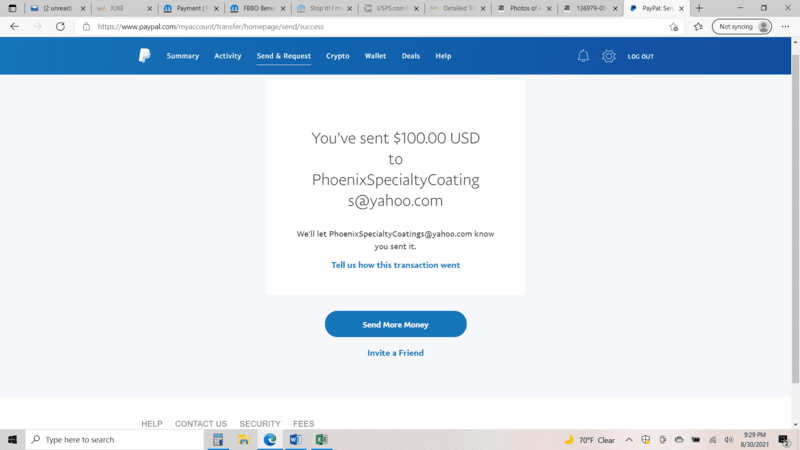Screen dimensions: 800x450
Task: Go to the Wallet page
Action: [375, 56]
